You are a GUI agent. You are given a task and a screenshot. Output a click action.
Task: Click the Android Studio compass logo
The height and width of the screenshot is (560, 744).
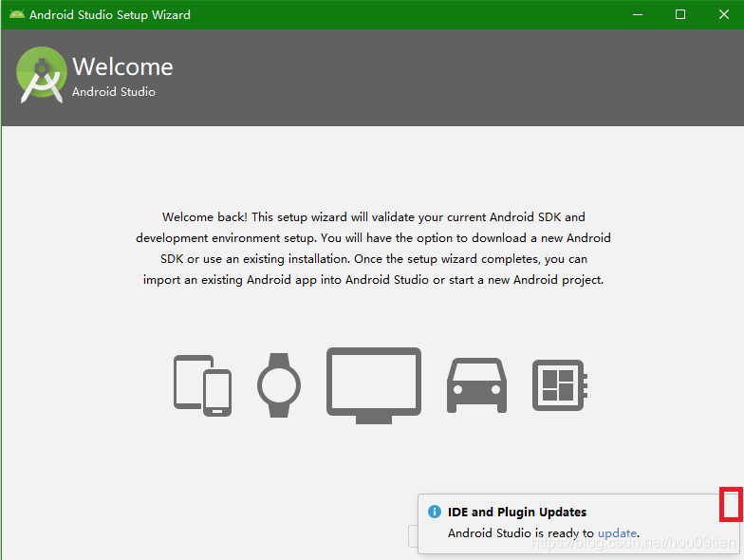(x=42, y=74)
